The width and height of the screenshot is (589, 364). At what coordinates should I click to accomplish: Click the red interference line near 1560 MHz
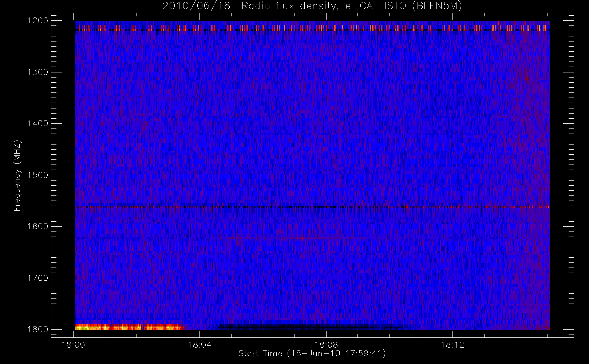point(312,207)
